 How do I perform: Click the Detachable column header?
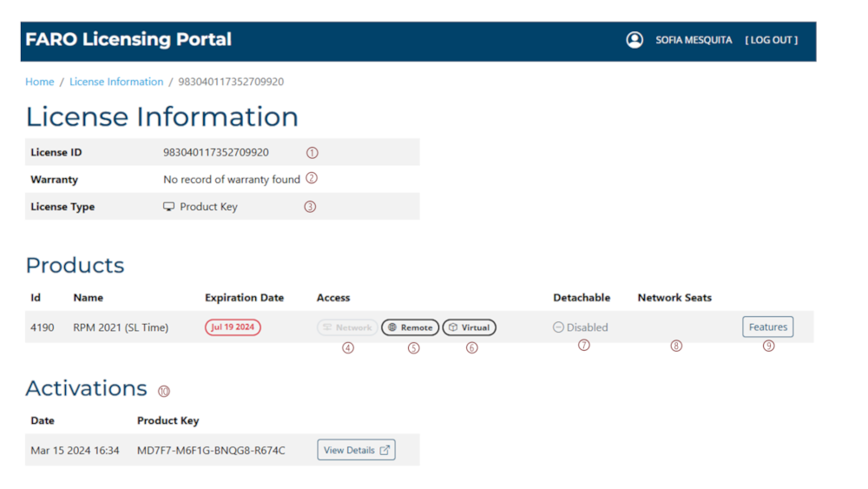(582, 297)
